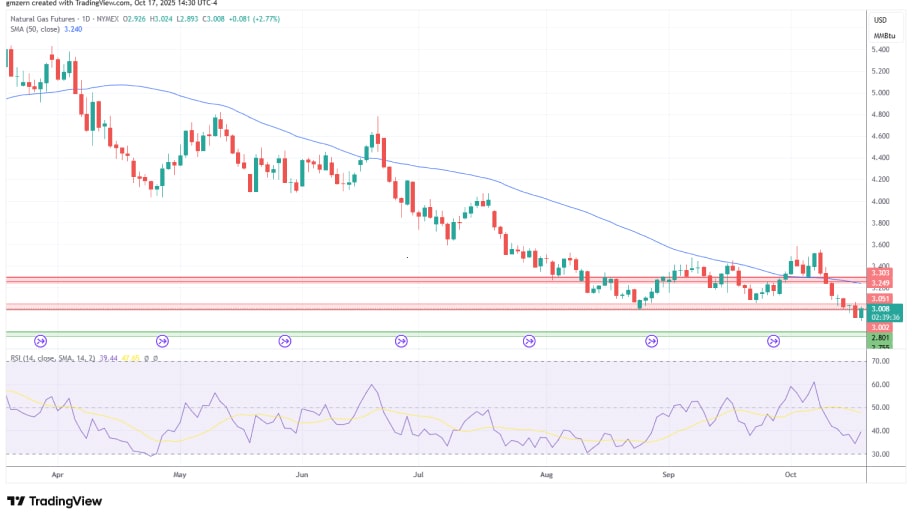Select the event marker icon above Jun

[285, 341]
